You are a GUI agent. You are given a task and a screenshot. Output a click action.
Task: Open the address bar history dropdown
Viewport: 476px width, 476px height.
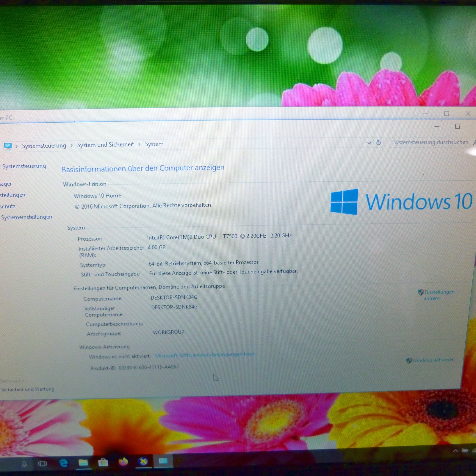tap(369, 143)
